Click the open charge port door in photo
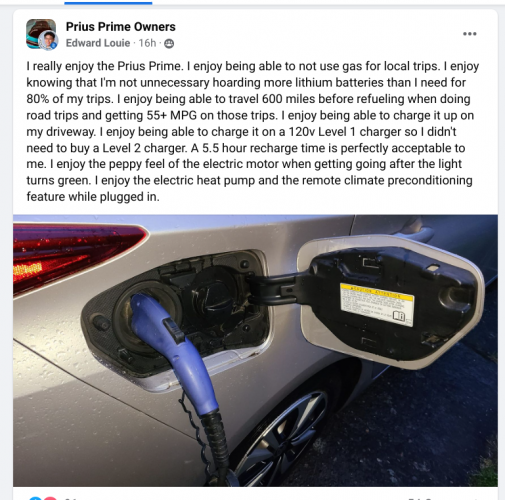 point(390,302)
